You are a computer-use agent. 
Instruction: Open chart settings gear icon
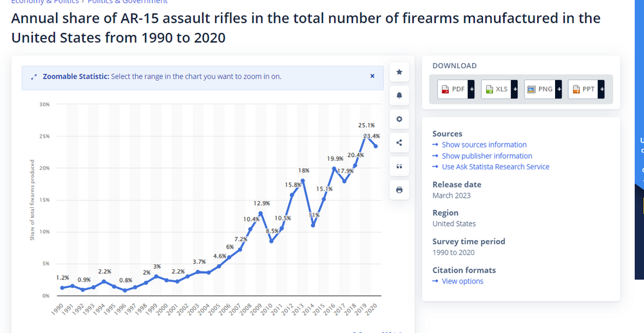[399, 119]
